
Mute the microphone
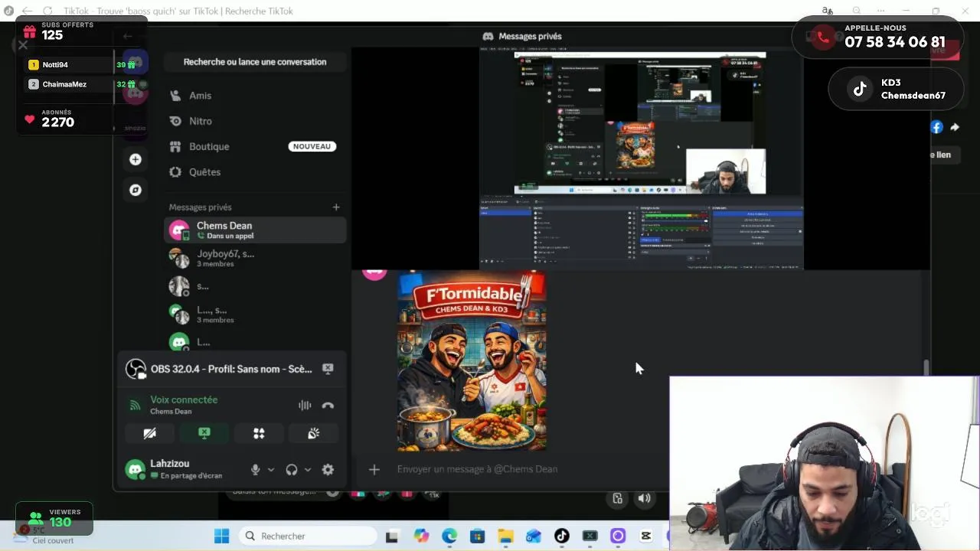(x=256, y=470)
